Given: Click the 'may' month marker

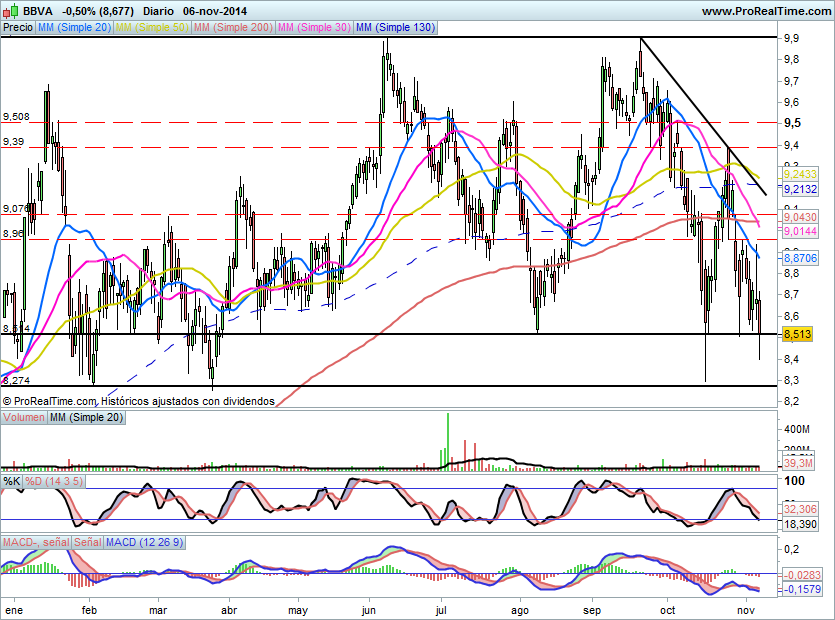Looking at the screenshot, I should coord(298,610).
